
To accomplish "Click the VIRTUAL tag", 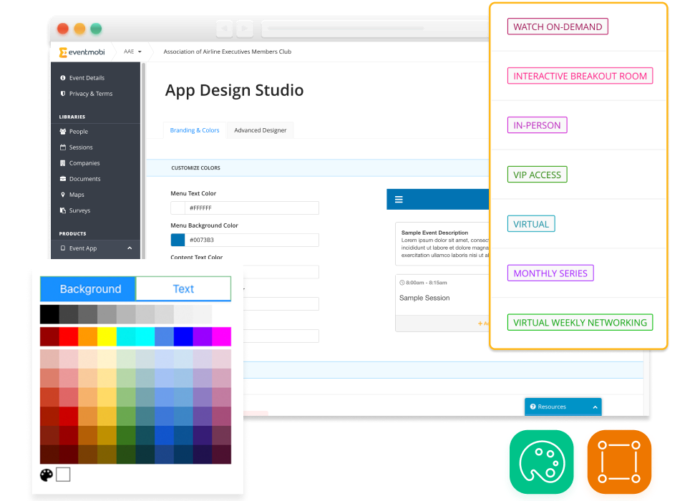I will pos(531,224).
